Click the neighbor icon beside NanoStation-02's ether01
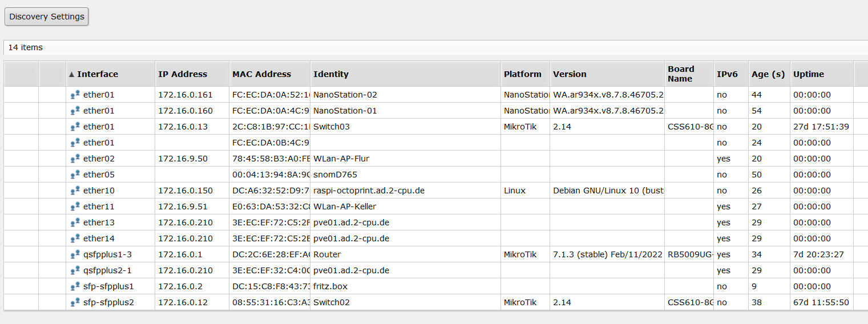Image resolution: width=868 pixels, height=324 pixels. (x=75, y=95)
